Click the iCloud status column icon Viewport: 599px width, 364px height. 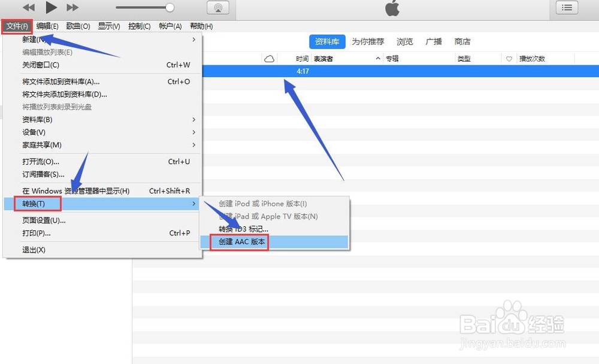coord(270,59)
